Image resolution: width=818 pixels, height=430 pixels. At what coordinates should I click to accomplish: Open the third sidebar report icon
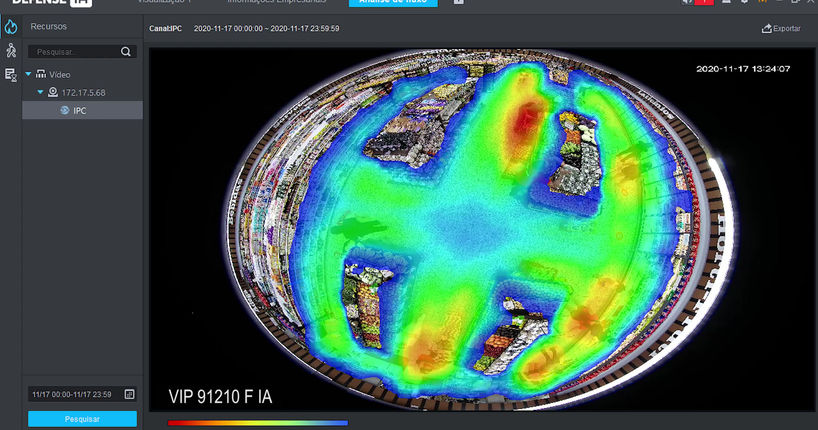[11, 75]
